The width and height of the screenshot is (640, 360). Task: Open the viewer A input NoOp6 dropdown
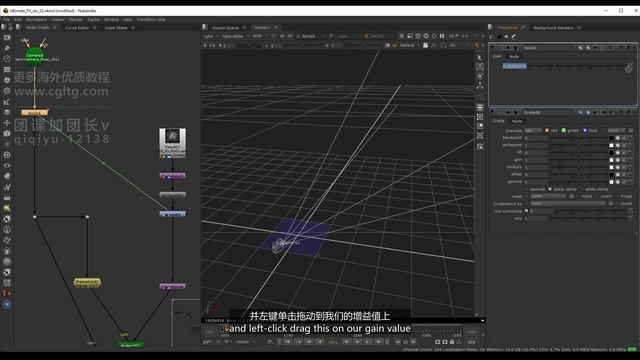pos(310,36)
